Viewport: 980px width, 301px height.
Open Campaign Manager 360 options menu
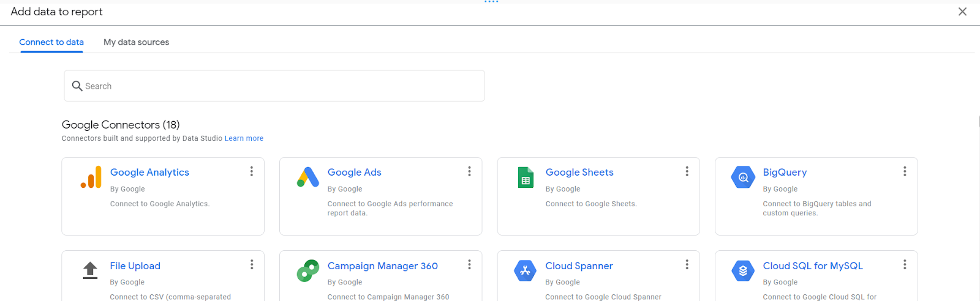coord(470,264)
